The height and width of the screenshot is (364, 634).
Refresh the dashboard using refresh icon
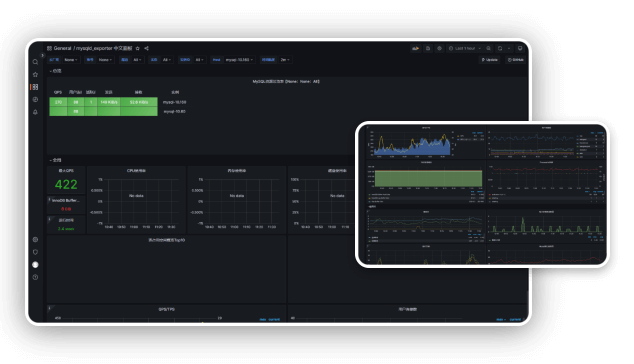[x=500, y=48]
